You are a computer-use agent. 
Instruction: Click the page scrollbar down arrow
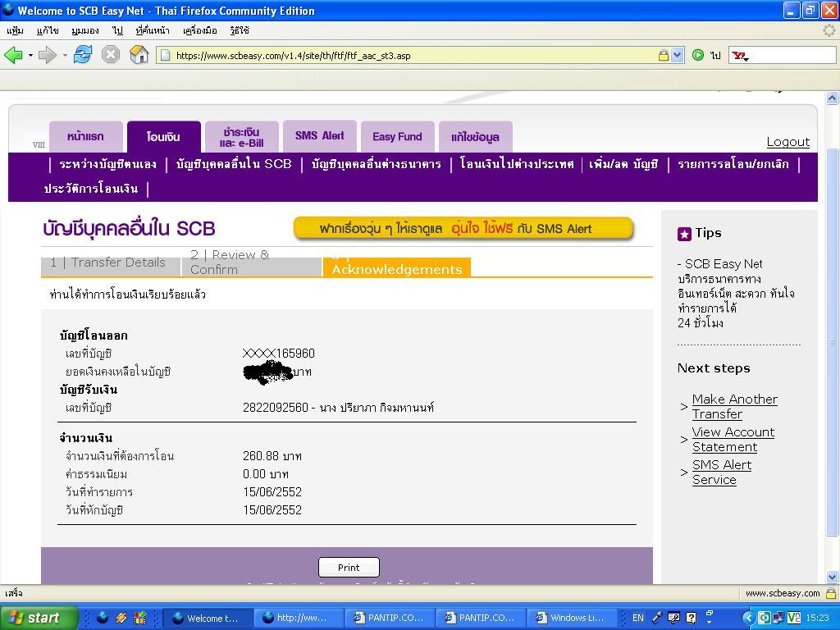tap(832, 577)
